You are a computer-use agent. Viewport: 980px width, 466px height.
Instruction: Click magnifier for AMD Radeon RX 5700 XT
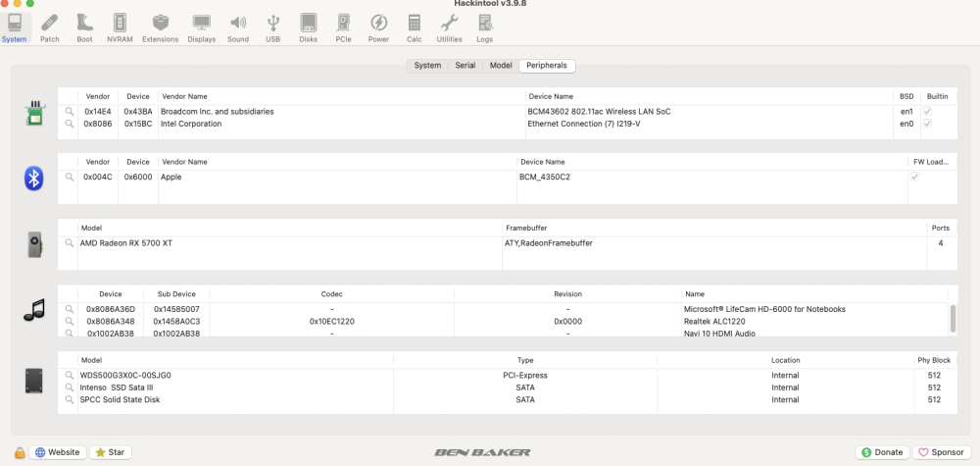pyautogui.click(x=70, y=243)
